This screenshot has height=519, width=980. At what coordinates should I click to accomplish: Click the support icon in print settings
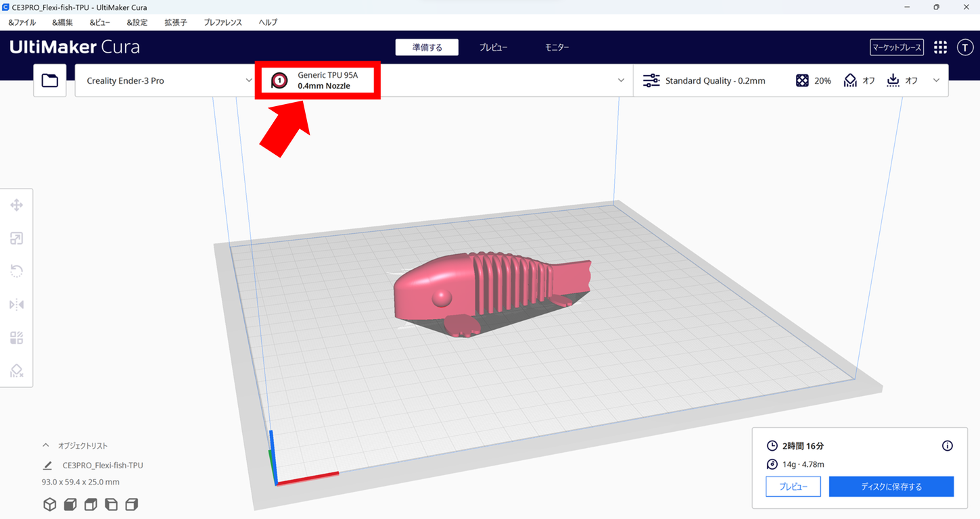point(850,80)
